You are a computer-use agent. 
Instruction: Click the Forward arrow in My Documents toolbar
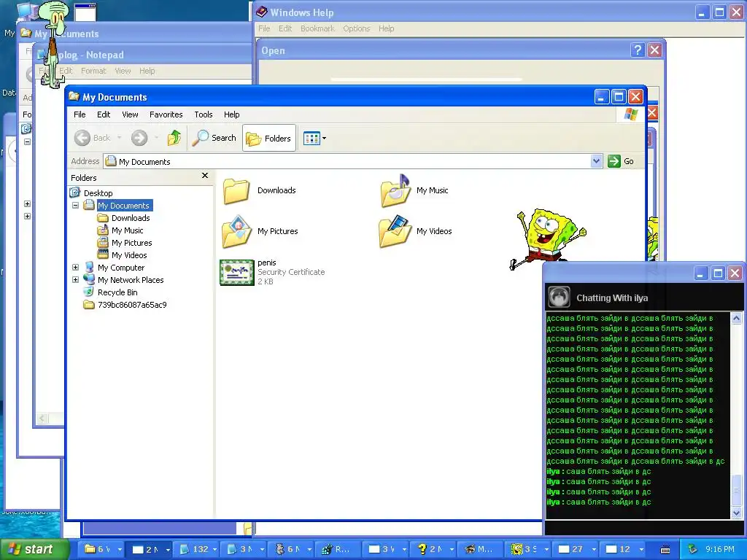pos(139,138)
